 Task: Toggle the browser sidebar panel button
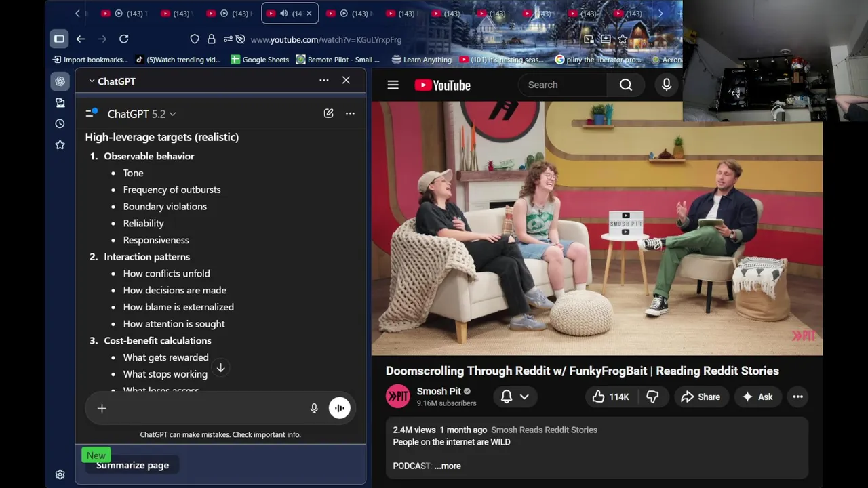(59, 39)
